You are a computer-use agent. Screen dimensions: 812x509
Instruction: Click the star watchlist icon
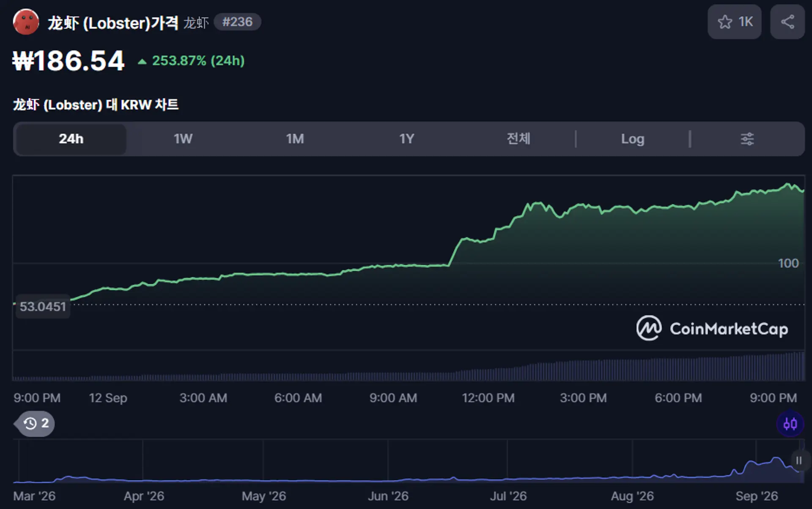[x=725, y=22]
